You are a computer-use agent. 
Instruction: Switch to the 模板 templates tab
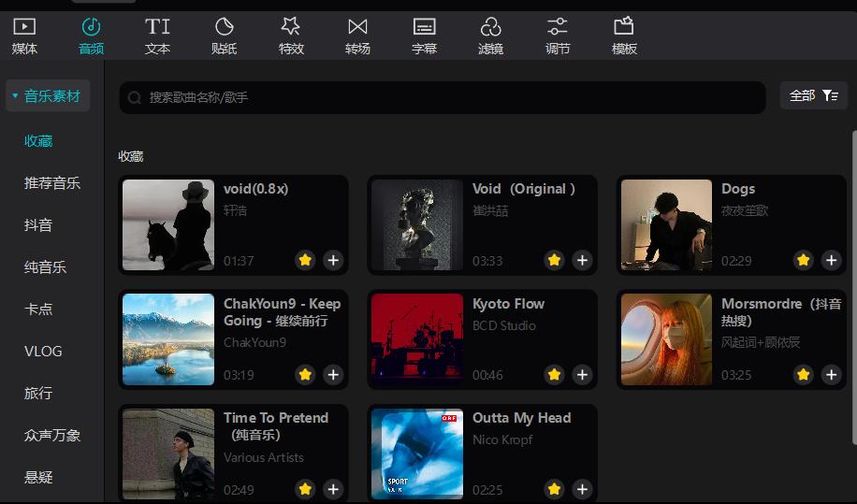(624, 36)
